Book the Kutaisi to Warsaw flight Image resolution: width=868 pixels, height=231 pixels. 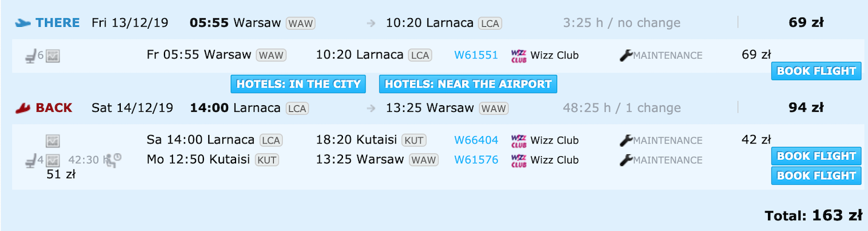point(816,176)
